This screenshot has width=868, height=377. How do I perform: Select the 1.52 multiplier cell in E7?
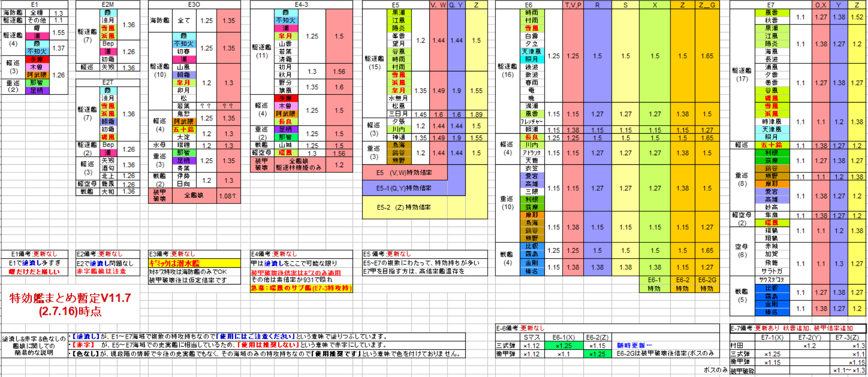[857, 17]
